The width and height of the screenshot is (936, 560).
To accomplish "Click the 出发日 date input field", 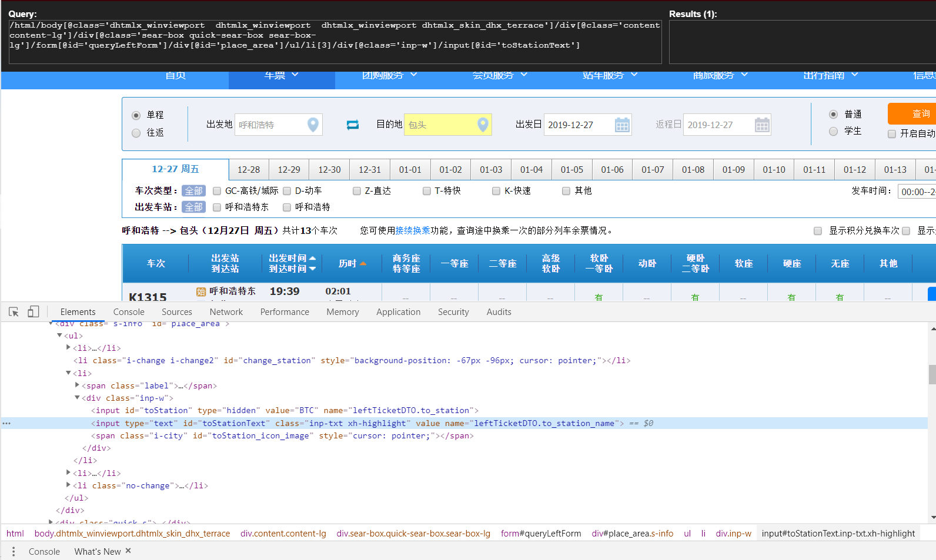I will click(588, 125).
